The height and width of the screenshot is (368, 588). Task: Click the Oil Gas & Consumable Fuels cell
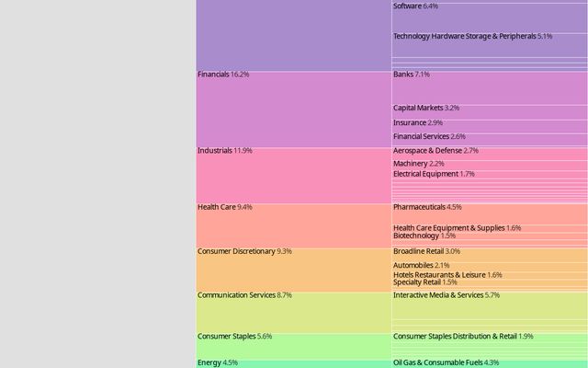(489, 362)
